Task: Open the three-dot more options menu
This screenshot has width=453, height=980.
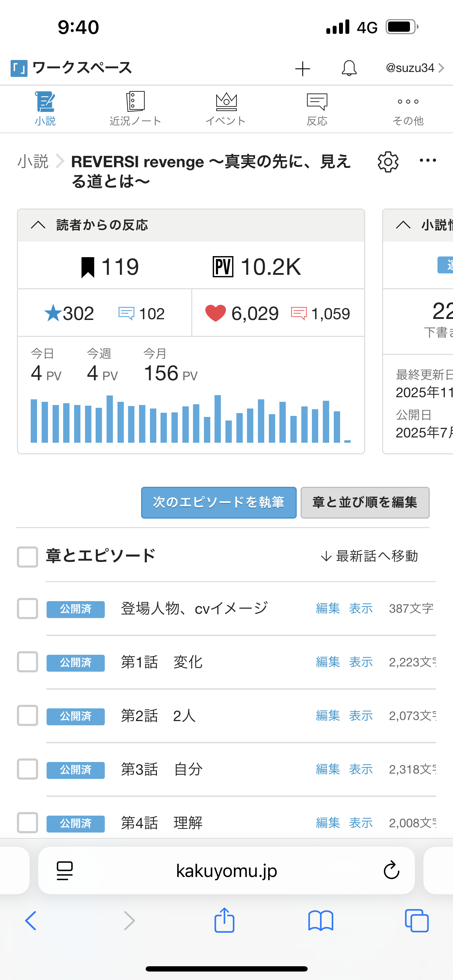Action: [x=428, y=161]
